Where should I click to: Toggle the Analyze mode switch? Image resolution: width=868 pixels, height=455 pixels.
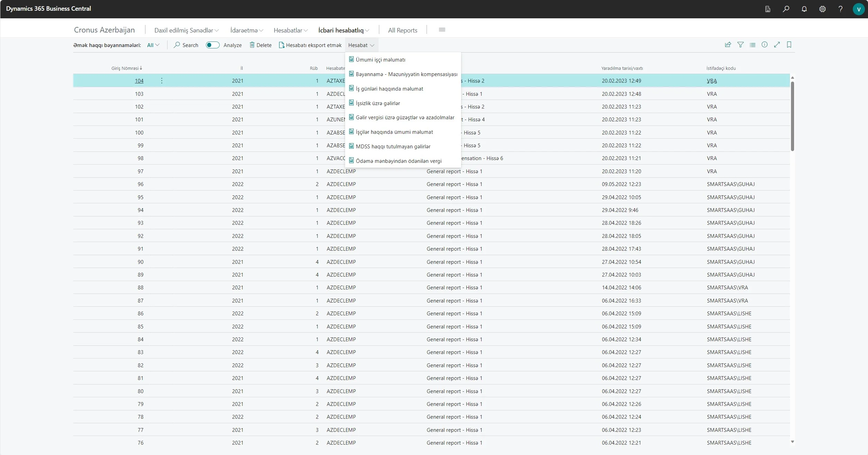[212, 45]
